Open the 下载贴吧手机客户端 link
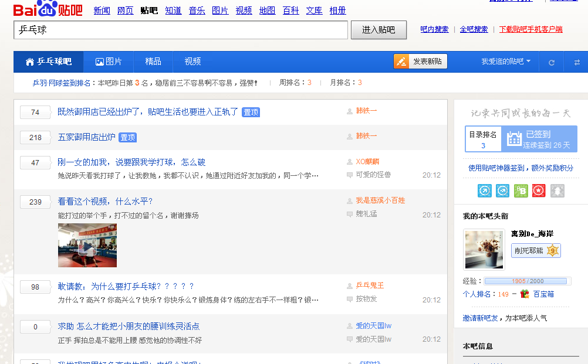This screenshot has height=364, width=588. (532, 29)
